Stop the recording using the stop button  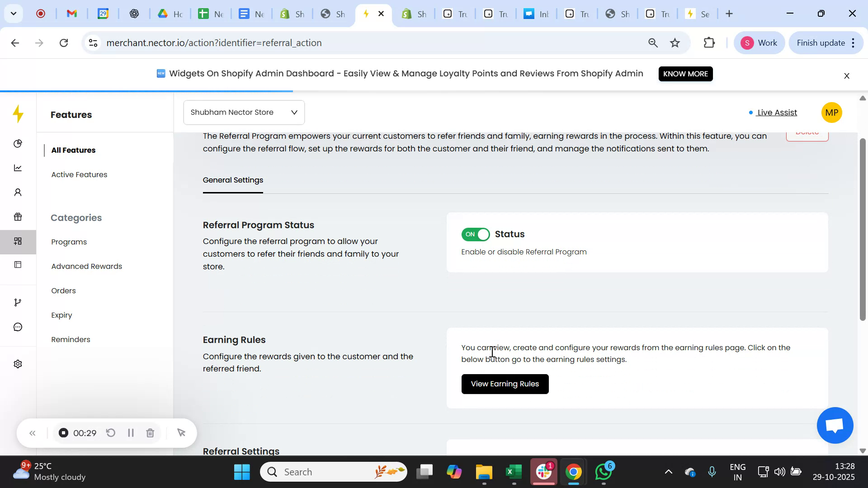coord(63,432)
